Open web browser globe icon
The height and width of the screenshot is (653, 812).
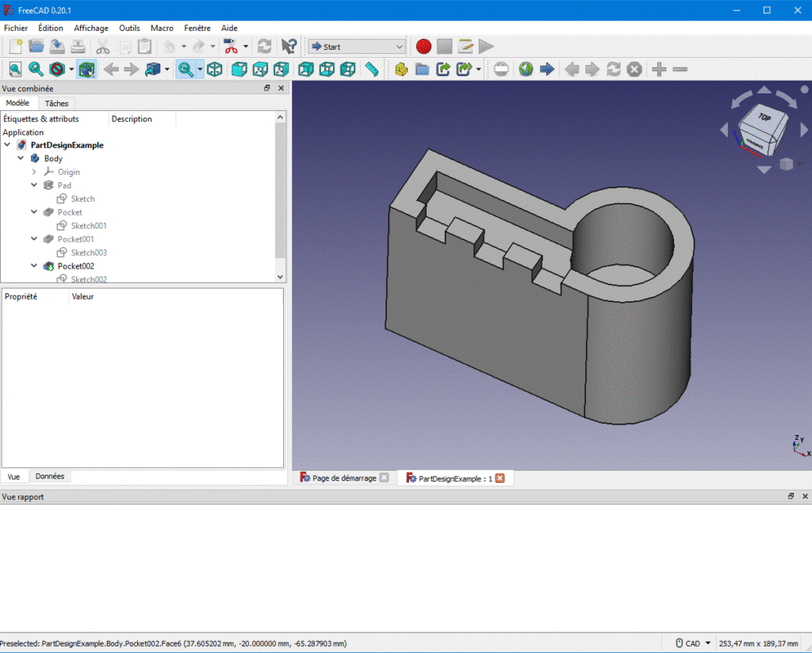click(527, 69)
